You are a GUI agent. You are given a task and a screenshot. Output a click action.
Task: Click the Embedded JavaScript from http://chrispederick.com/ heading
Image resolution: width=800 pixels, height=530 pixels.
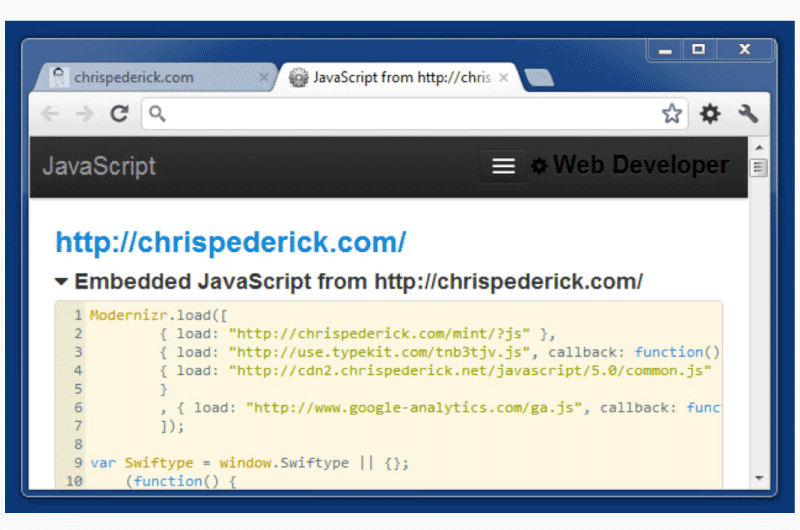(x=358, y=282)
